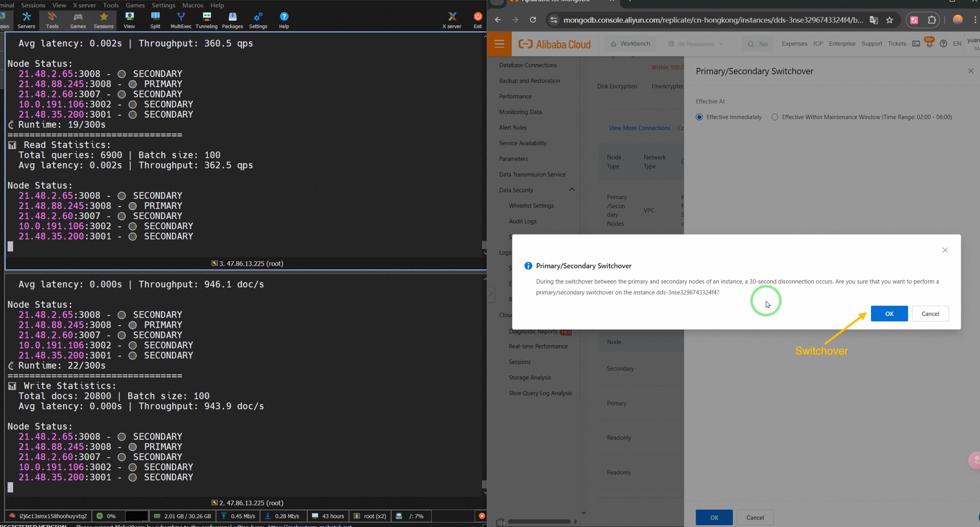This screenshot has width=980, height=527.
Task: Confirm switchover with the dialog OK button
Action: click(x=889, y=314)
